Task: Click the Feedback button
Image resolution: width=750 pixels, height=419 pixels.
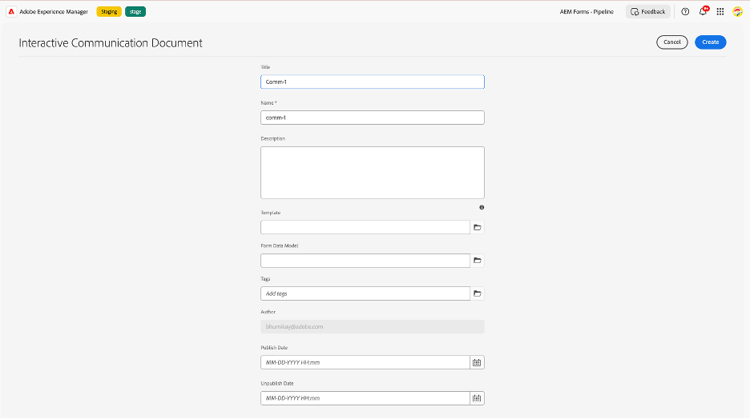Action: (x=648, y=12)
